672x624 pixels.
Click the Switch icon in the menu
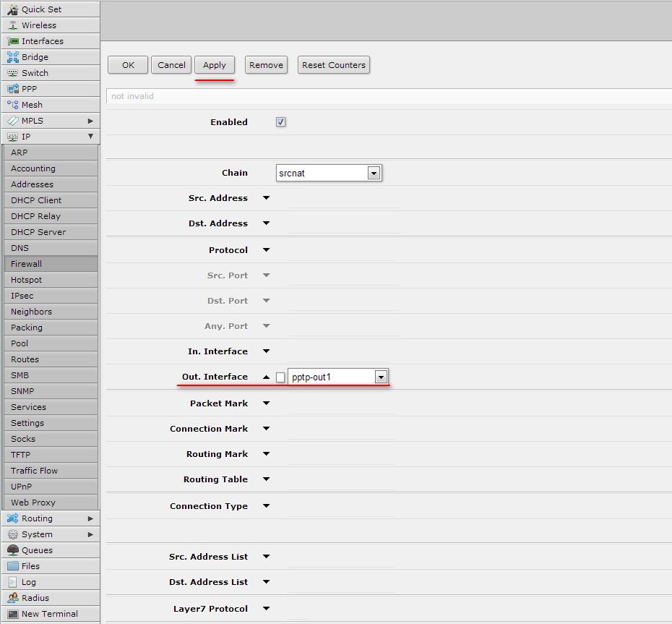point(13,73)
